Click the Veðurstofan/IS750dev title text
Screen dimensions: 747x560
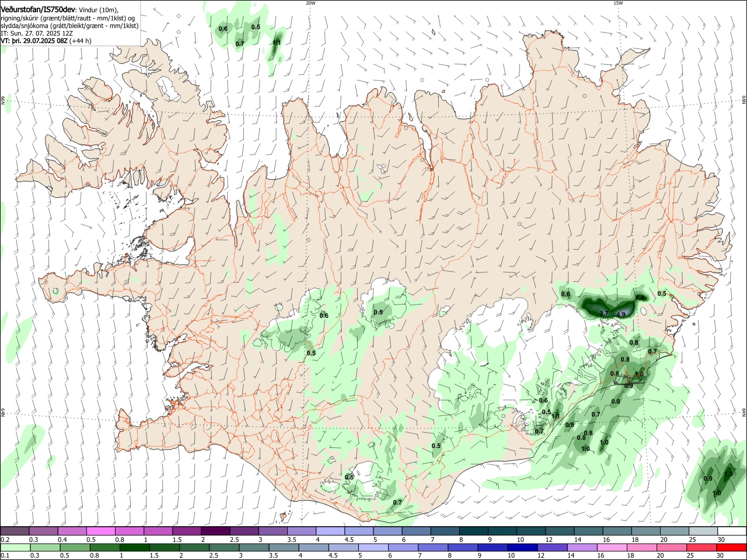point(39,10)
